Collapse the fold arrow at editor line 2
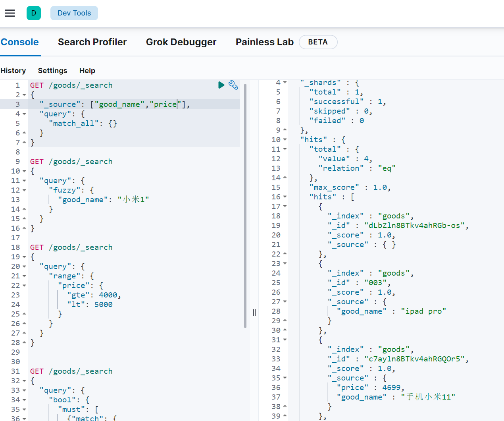 [24, 95]
